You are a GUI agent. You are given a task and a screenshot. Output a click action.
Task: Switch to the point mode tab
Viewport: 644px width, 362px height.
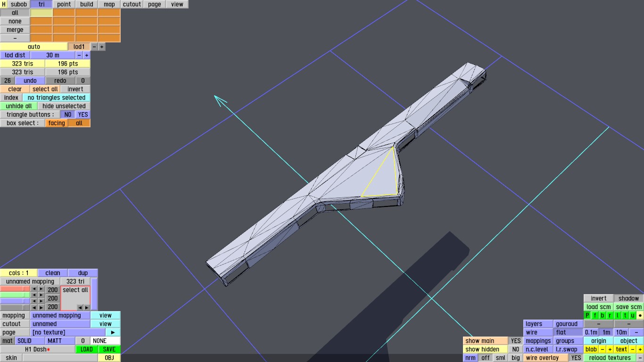coord(64,4)
